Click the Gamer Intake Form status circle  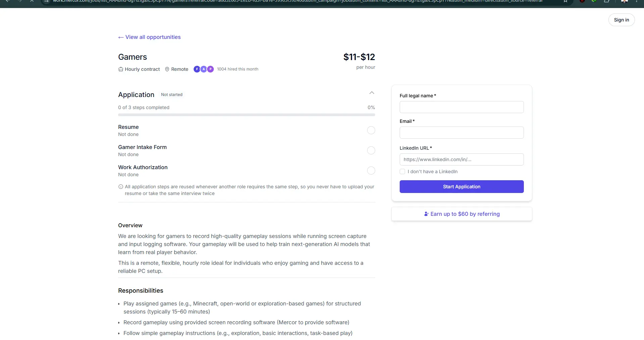pos(371,150)
